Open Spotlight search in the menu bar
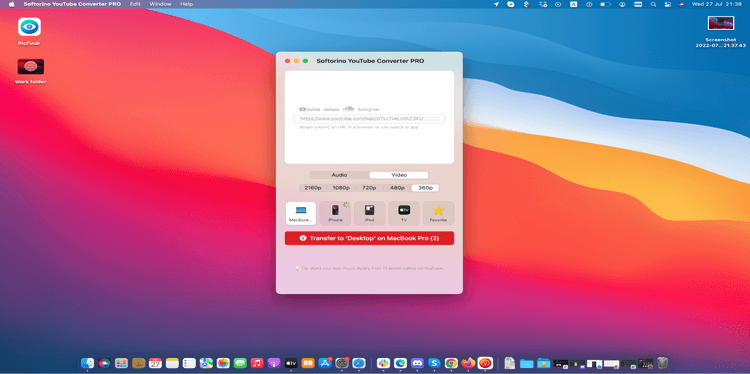 click(653, 4)
